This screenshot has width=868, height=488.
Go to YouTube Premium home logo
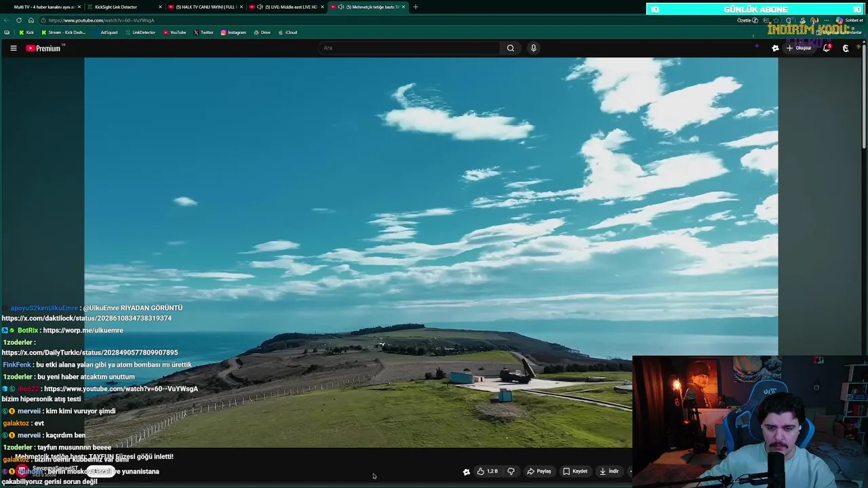45,48
